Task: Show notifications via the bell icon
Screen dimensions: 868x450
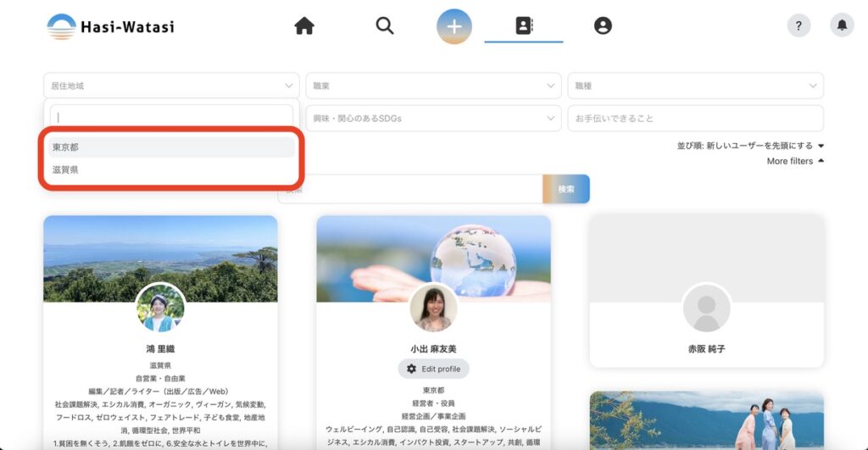Action: 842,25
